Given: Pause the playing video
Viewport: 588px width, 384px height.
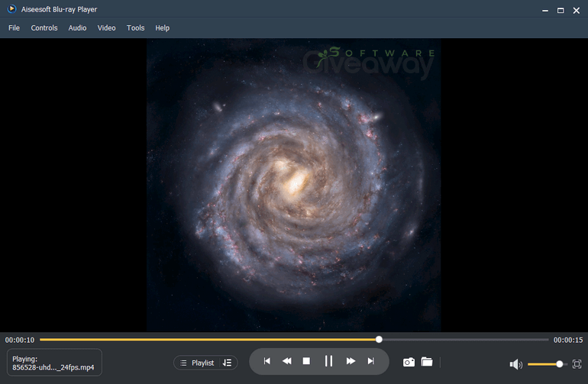Looking at the screenshot, I should coord(328,361).
